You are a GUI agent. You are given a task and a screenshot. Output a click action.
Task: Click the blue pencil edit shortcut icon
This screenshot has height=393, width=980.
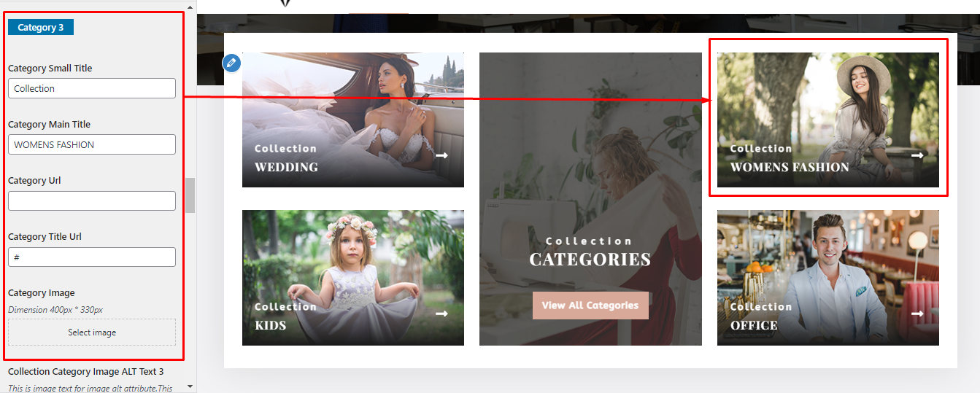click(x=231, y=63)
